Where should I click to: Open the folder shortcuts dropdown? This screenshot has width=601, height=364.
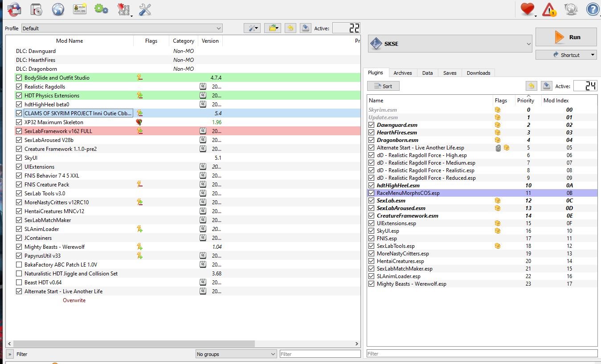[272, 28]
